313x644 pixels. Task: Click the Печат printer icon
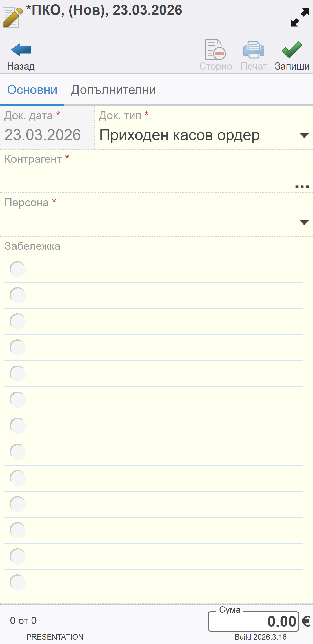(254, 50)
